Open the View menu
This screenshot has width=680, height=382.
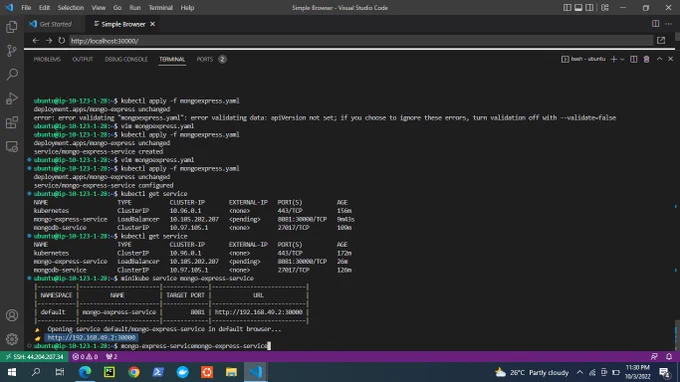(98, 8)
